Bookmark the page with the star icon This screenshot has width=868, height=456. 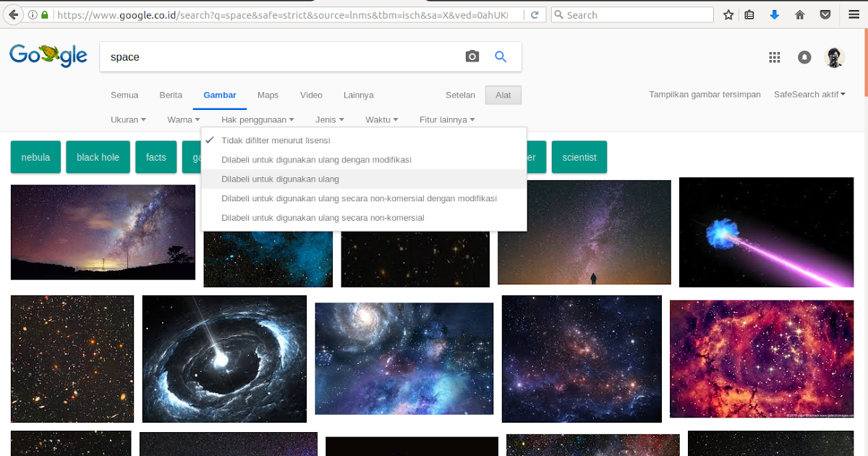(x=728, y=14)
